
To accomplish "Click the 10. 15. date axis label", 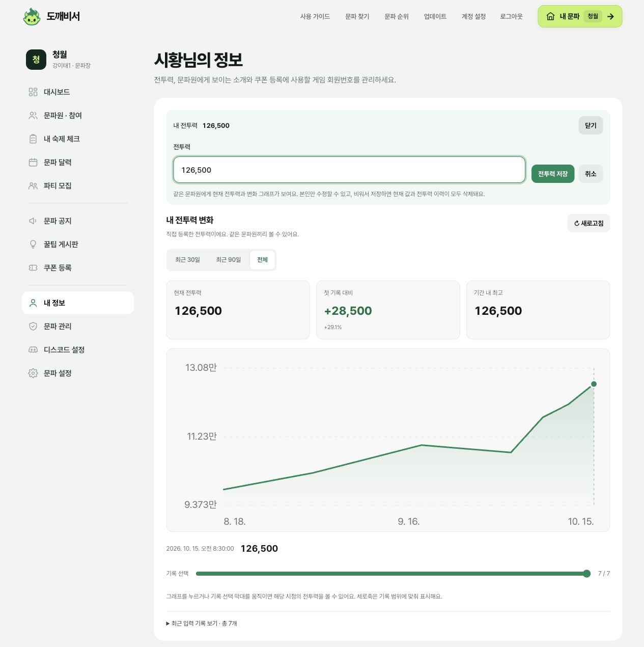I will click(x=581, y=522).
